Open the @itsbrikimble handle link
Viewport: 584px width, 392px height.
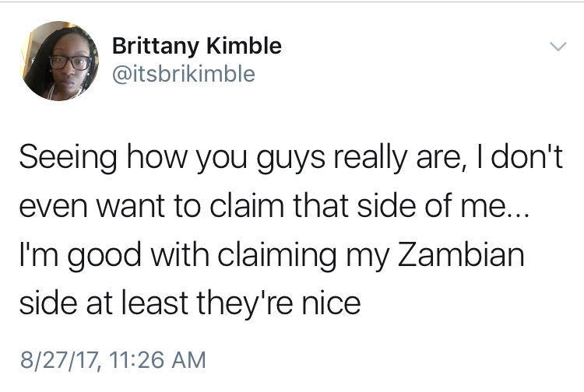(x=184, y=74)
